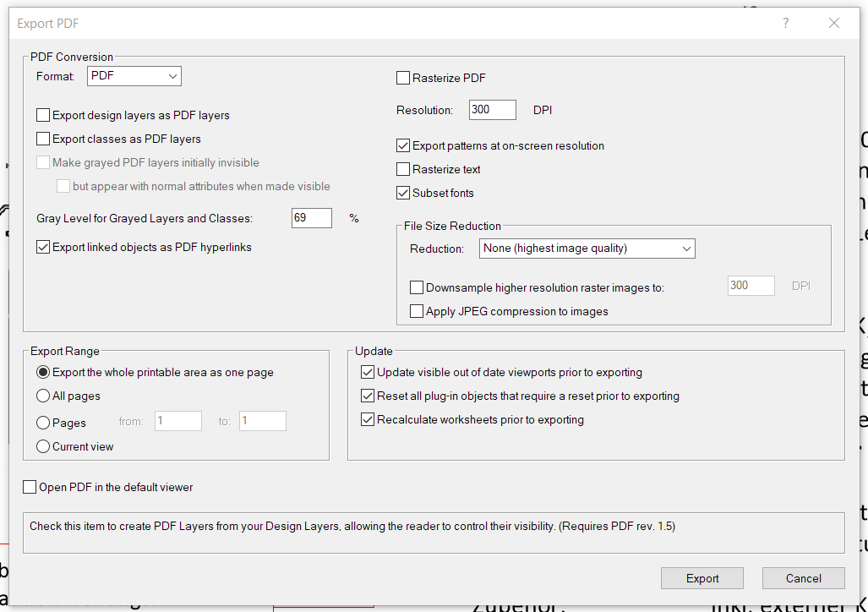Expand the Format combo box arrow

(x=173, y=75)
